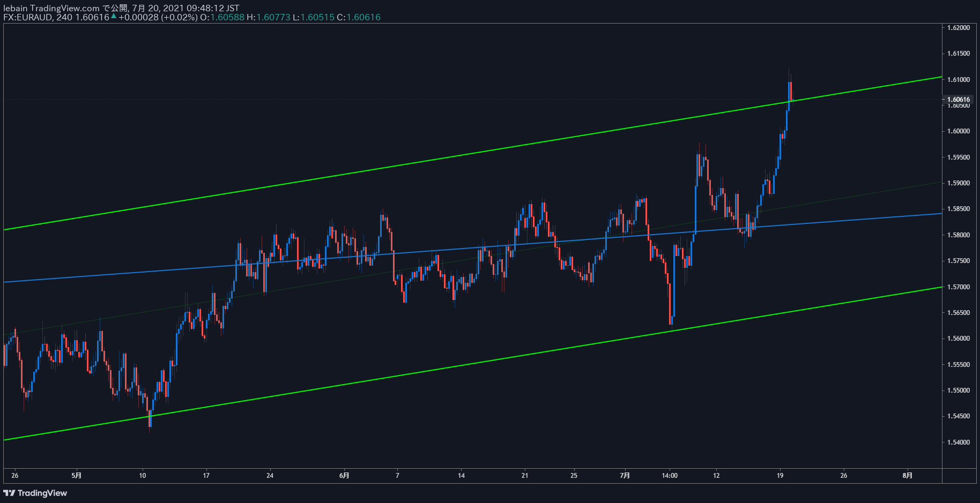Viewport: 980px width, 503px height.
Task: Click the 17 date axis label
Action: (206, 475)
